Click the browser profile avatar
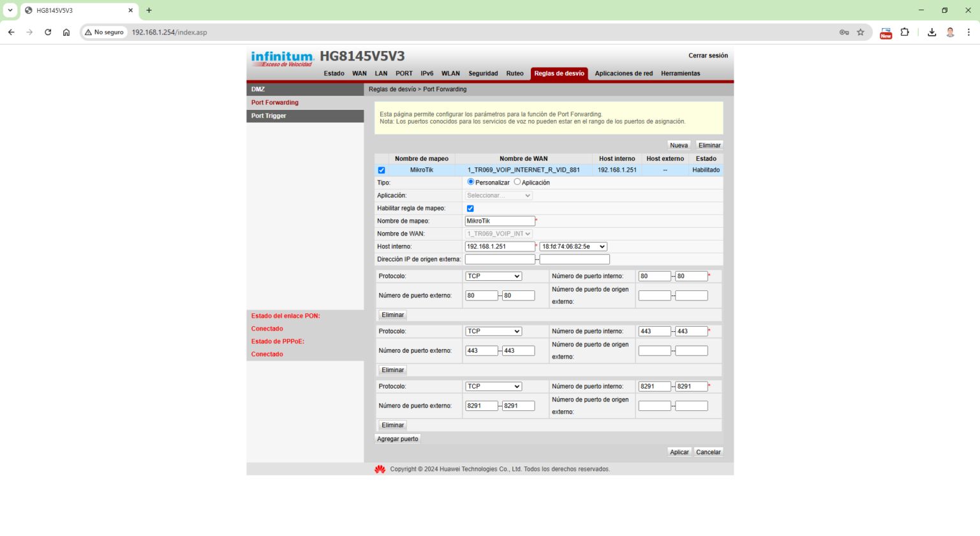The width and height of the screenshot is (980, 536). [949, 32]
